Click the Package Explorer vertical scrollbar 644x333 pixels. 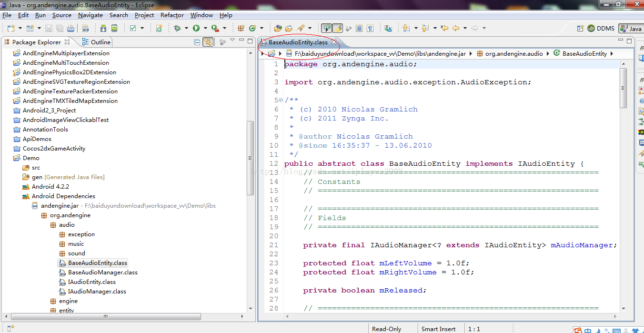tap(251, 158)
